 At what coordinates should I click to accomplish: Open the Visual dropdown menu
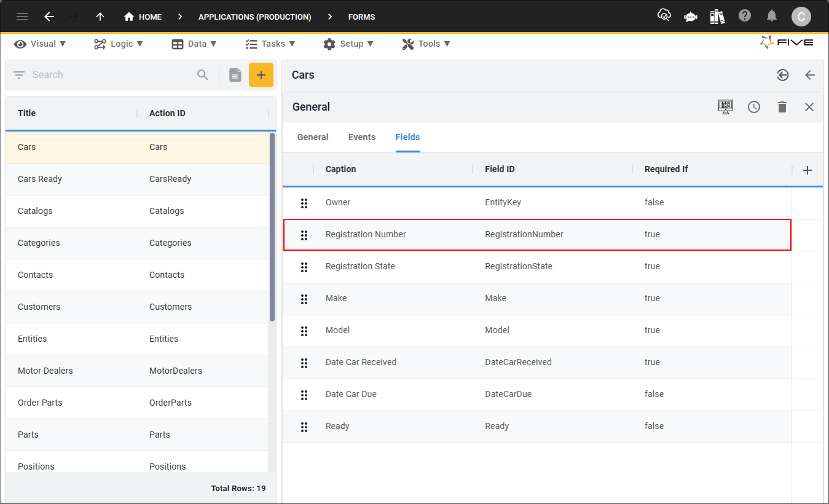pos(40,44)
